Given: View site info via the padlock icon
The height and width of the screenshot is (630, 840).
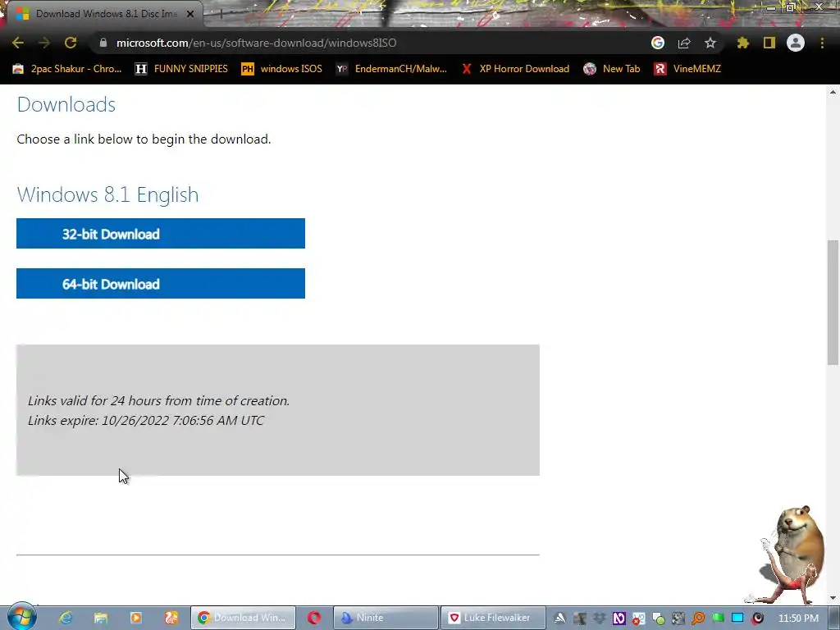Looking at the screenshot, I should tap(103, 43).
